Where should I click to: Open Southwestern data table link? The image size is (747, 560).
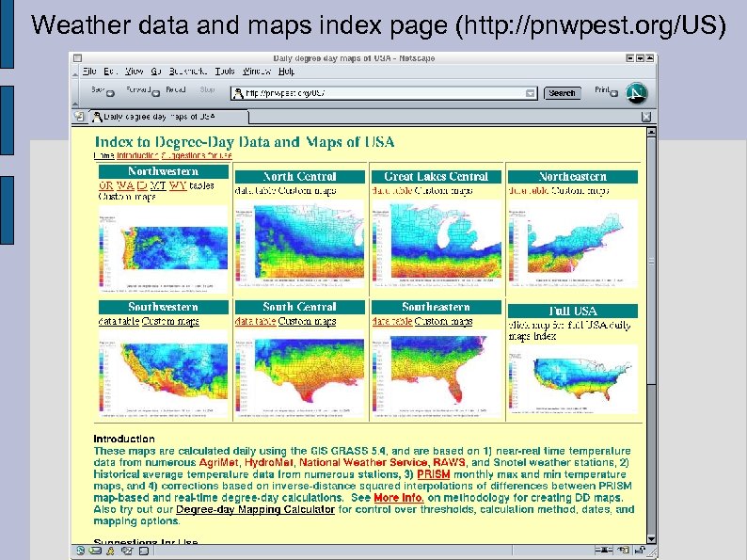tap(119, 321)
